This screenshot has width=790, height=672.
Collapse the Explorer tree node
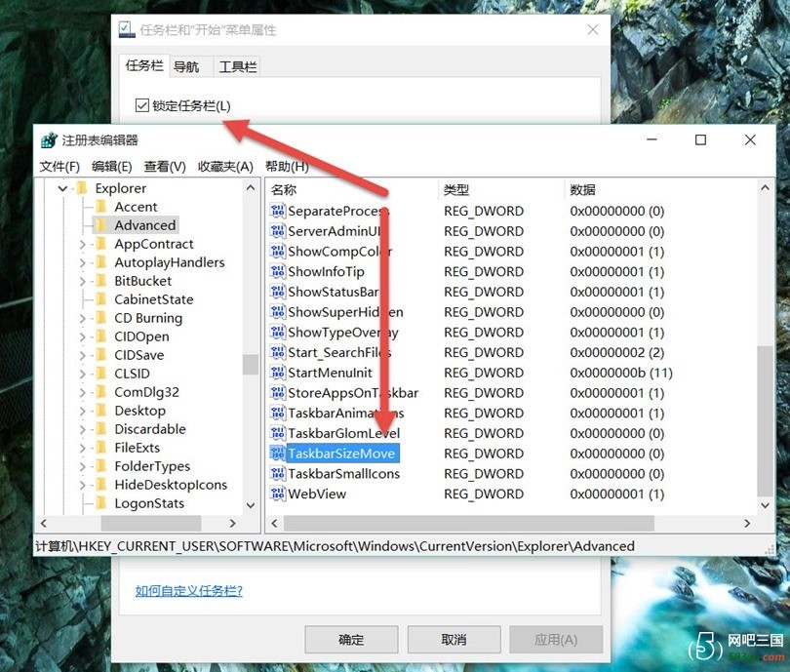(63, 188)
